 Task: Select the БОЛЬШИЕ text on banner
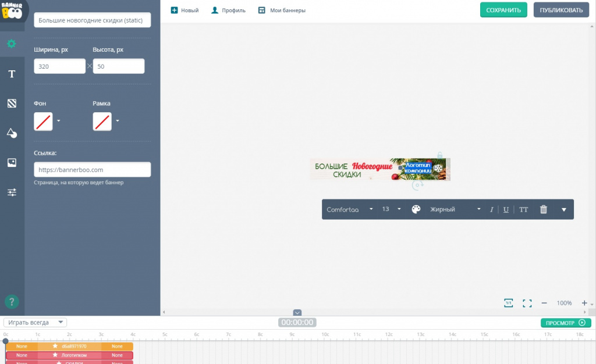(331, 166)
